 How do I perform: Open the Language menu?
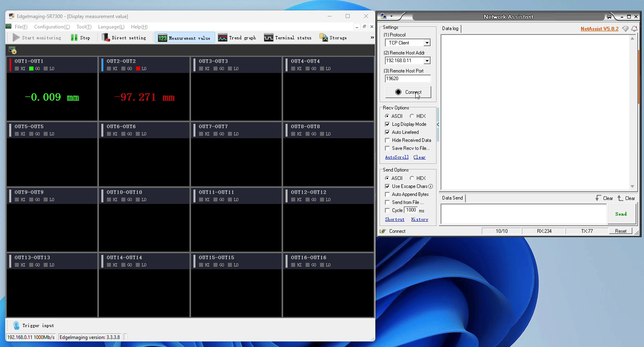point(111,27)
